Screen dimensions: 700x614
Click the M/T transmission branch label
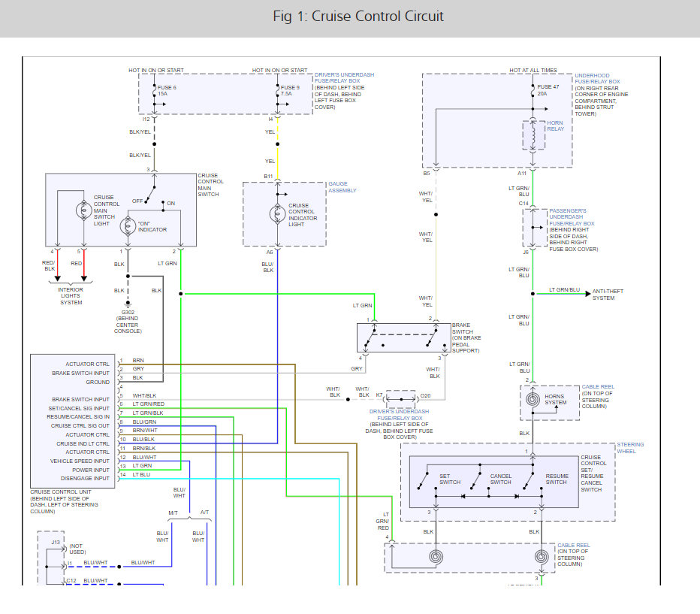click(173, 513)
